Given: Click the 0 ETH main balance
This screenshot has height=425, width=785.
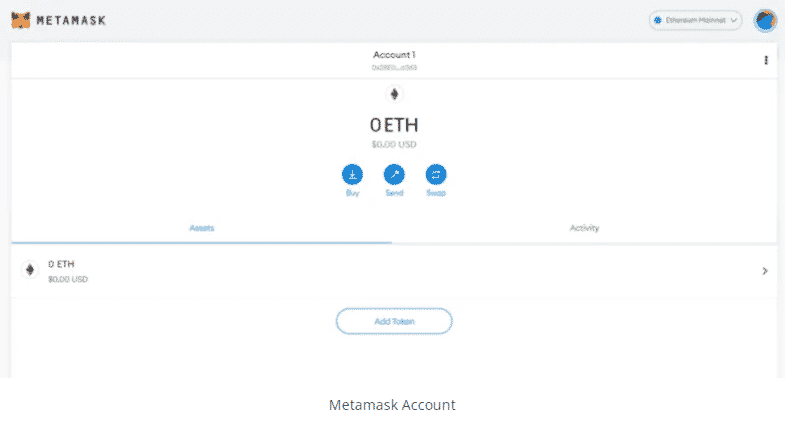Looking at the screenshot, I should [394, 125].
